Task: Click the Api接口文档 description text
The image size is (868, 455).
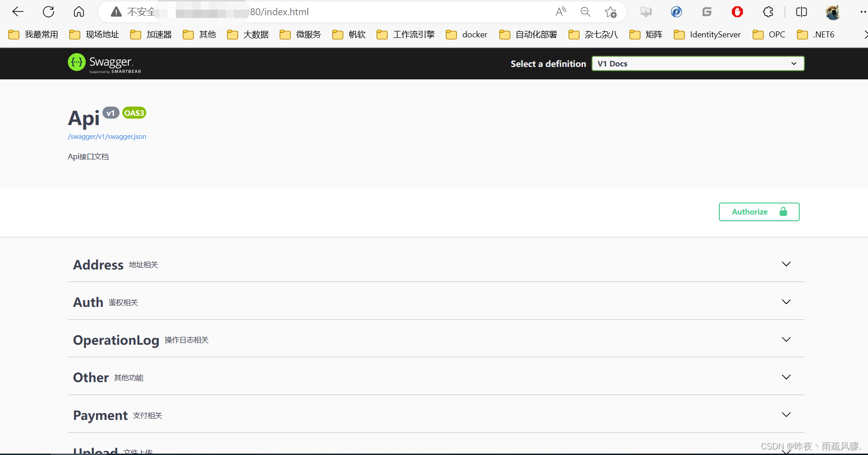Action: [88, 157]
